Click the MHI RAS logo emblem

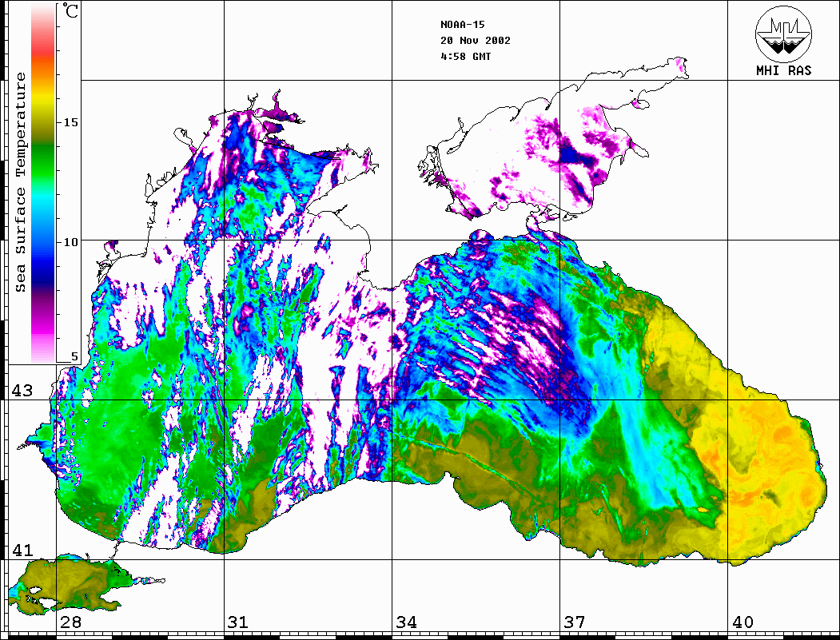point(783,34)
